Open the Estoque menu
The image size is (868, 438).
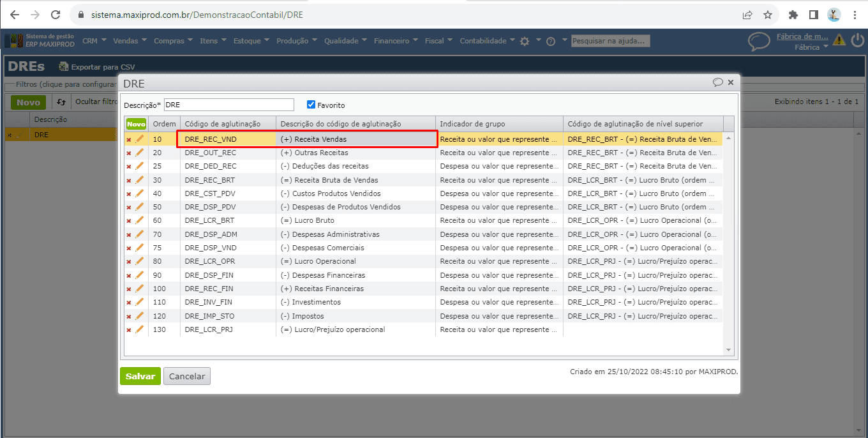[250, 41]
